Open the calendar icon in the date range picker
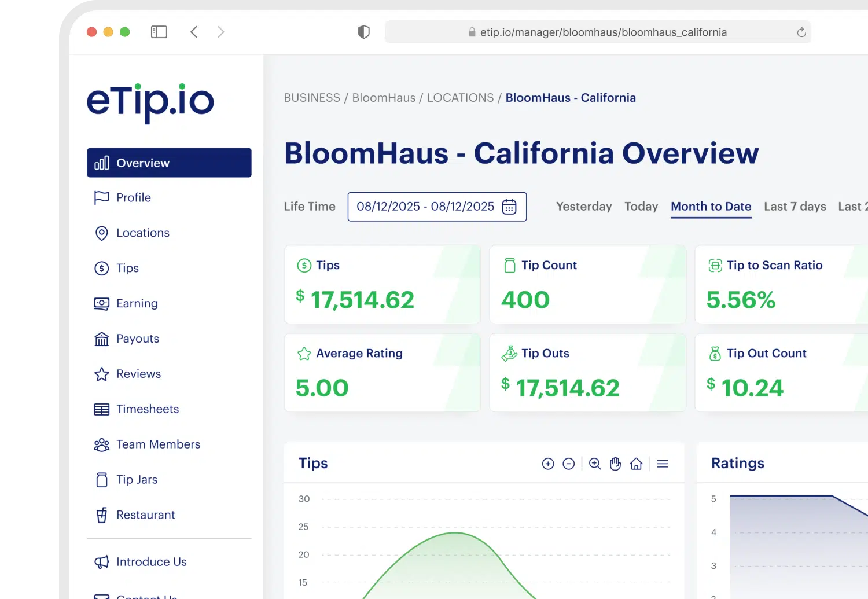The height and width of the screenshot is (599, 868). (x=509, y=207)
